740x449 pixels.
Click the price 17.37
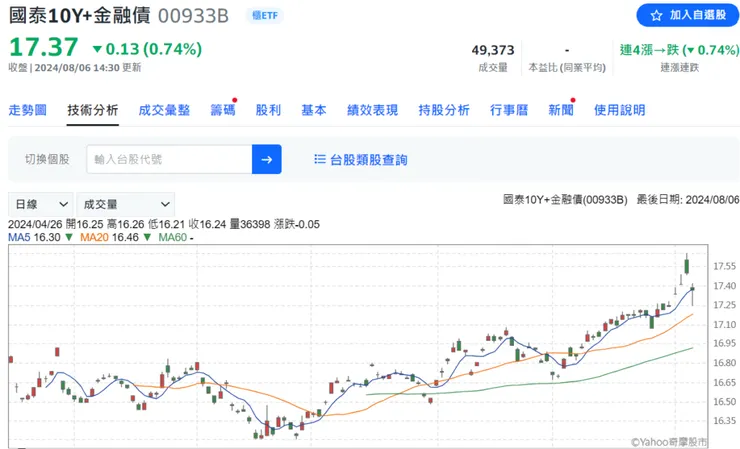click(43, 47)
